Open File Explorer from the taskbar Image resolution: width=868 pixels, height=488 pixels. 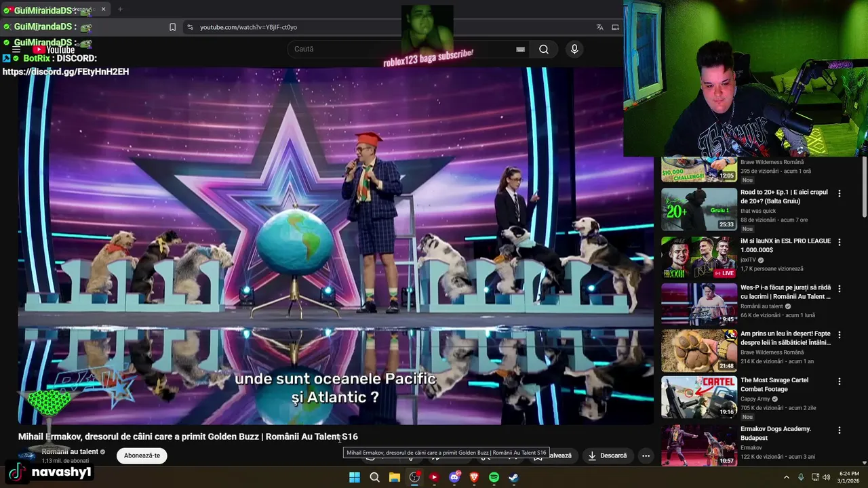[394, 477]
